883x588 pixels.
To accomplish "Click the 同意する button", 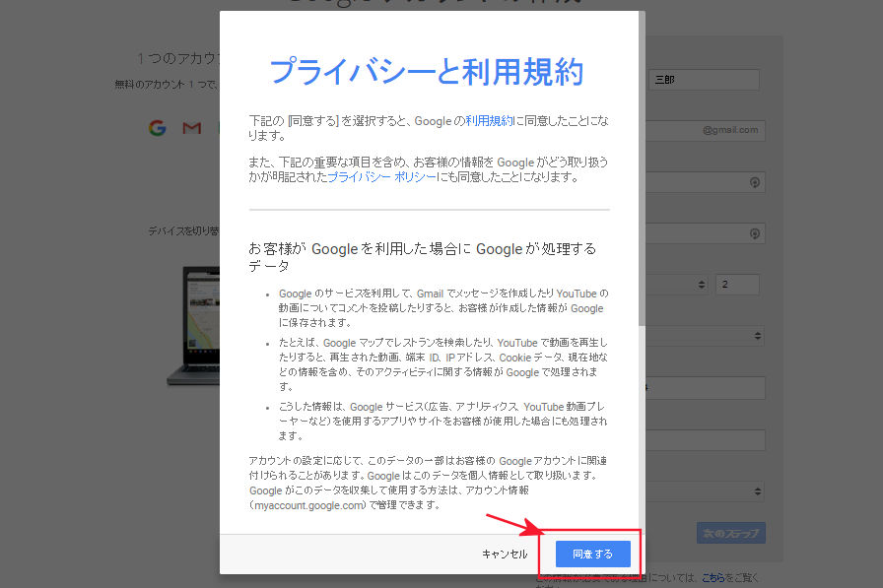I will (x=592, y=555).
